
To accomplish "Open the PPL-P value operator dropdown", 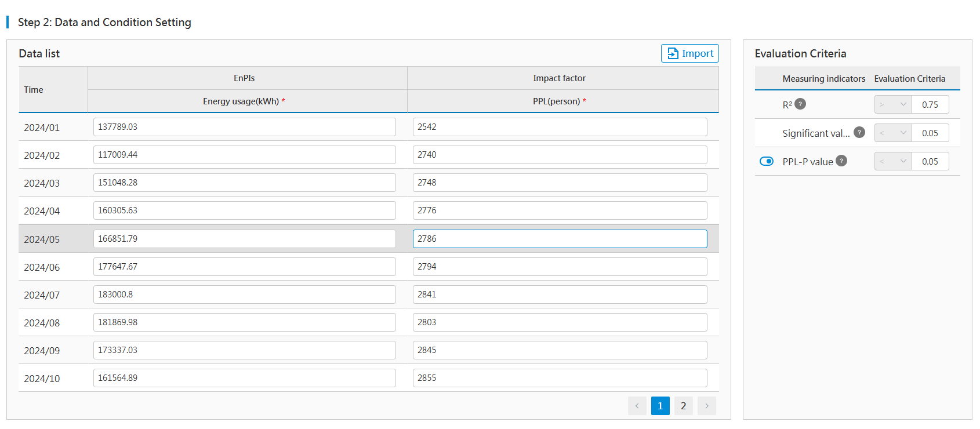I will (892, 161).
